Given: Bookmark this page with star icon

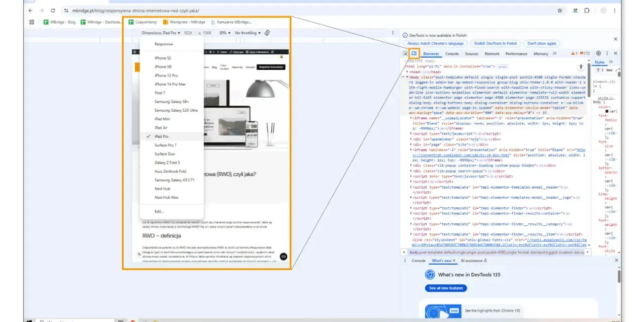Looking at the screenshot, I should [x=559, y=10].
